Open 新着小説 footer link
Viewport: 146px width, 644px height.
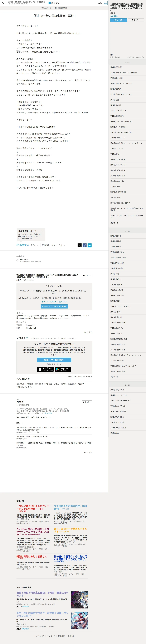71,636
